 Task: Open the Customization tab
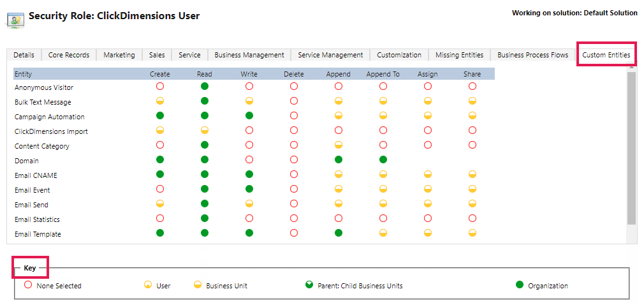399,55
